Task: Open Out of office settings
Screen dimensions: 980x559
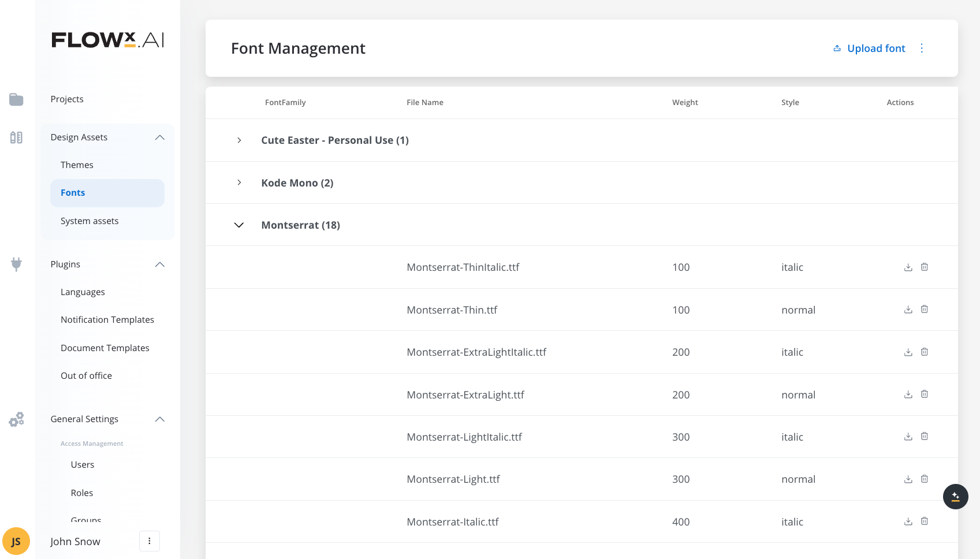Action: click(87, 376)
